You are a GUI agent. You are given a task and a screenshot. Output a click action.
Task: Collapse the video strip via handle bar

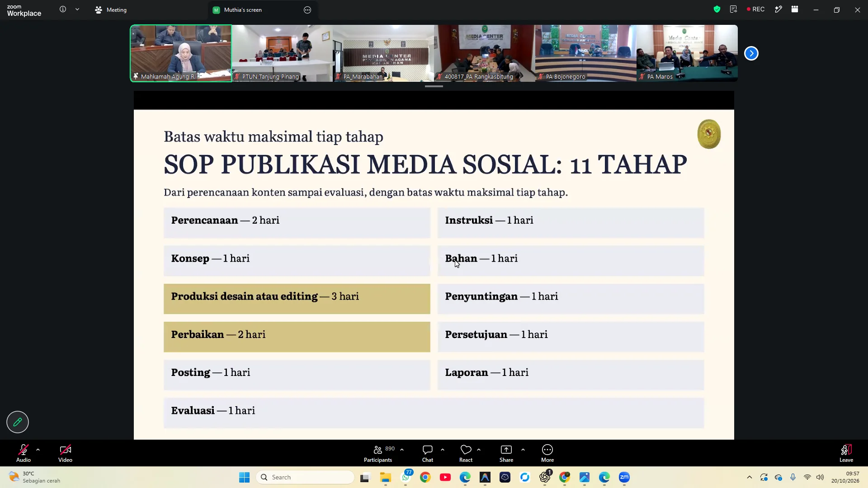coord(434,86)
